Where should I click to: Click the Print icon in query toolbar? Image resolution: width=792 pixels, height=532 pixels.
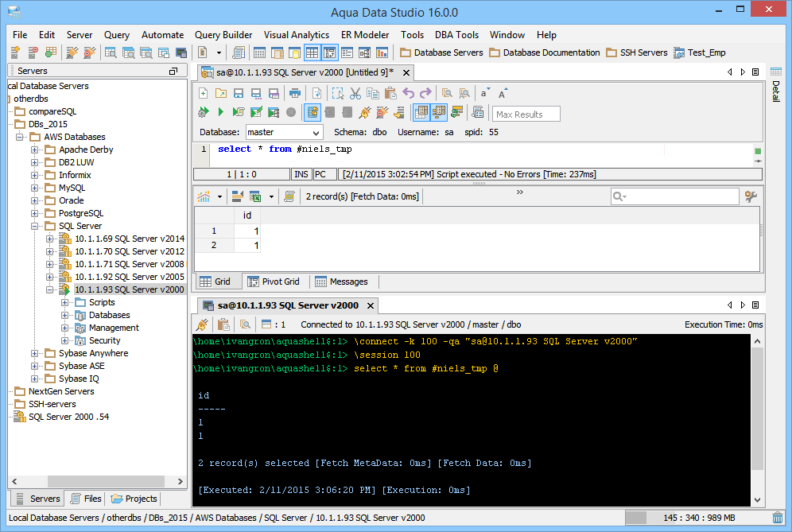(295, 94)
